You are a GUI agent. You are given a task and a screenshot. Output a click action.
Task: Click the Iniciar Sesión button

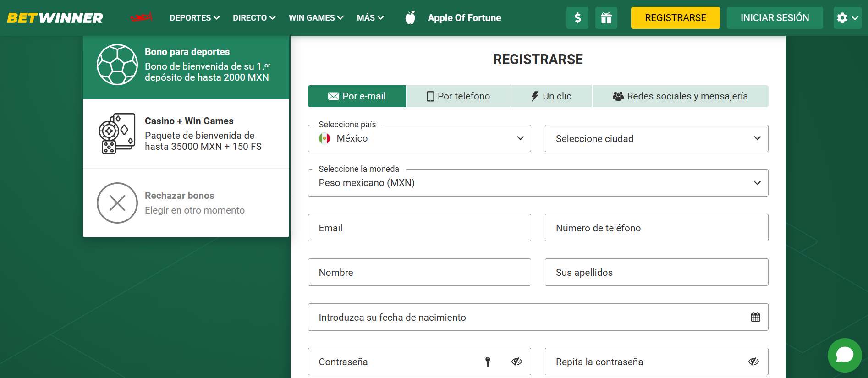(x=775, y=18)
